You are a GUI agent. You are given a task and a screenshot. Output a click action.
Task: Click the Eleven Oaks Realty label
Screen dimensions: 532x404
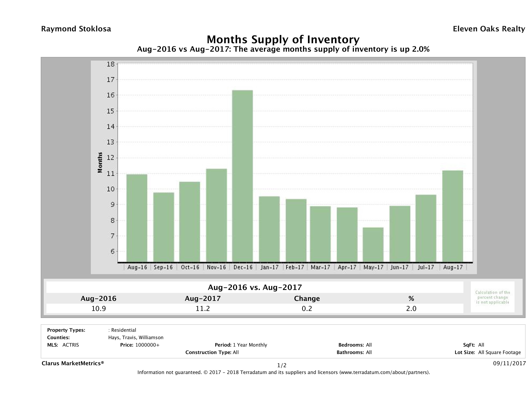pos(489,29)
